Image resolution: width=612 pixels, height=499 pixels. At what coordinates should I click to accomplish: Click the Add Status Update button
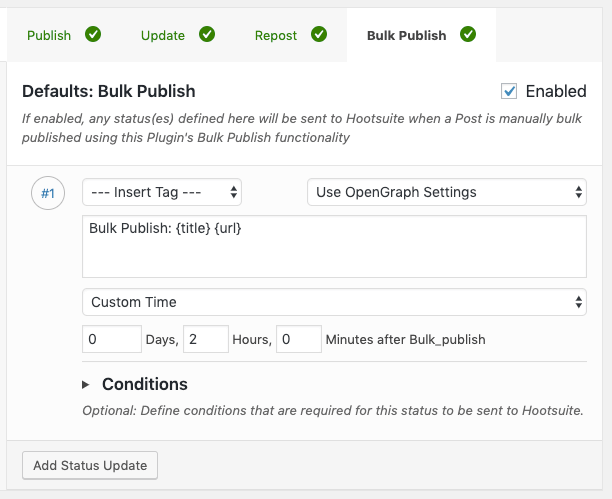(x=90, y=465)
